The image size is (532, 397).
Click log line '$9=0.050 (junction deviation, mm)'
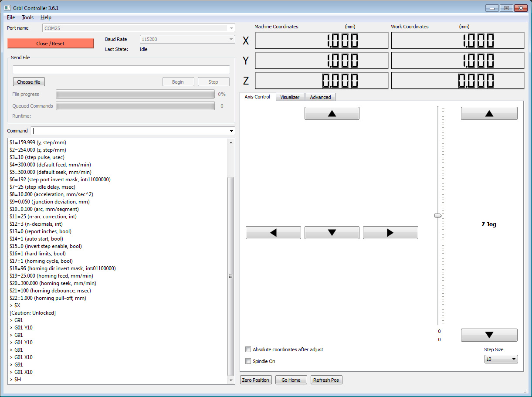tap(49, 202)
